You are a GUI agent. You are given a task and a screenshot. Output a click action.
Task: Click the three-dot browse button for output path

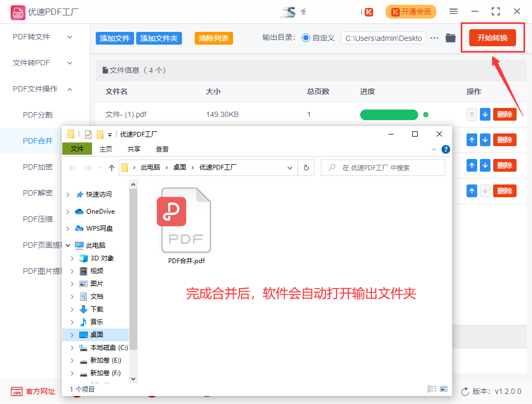[434, 38]
